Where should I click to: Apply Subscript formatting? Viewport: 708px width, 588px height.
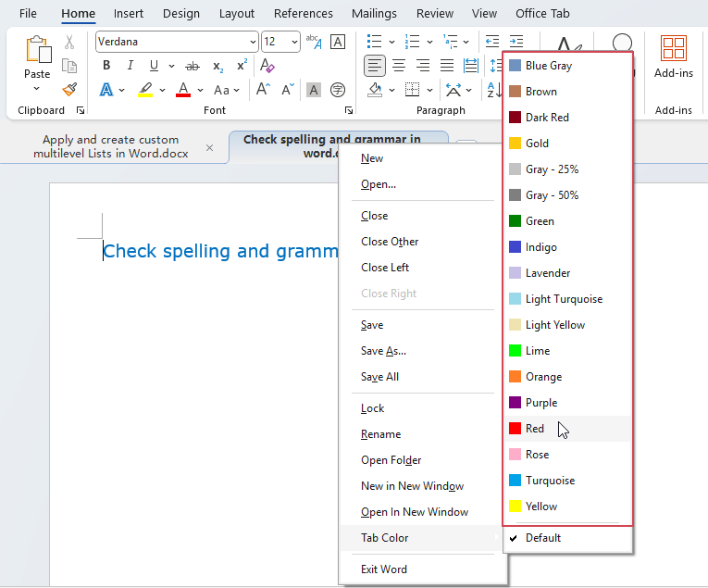tap(217, 66)
